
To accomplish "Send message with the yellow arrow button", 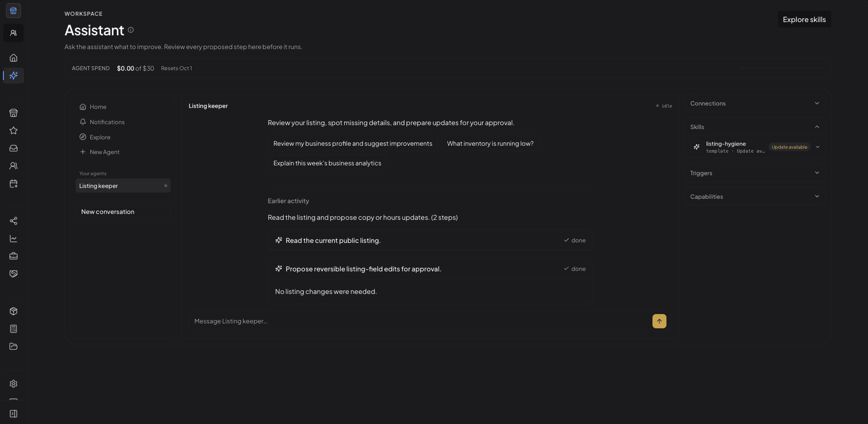I will [x=659, y=321].
